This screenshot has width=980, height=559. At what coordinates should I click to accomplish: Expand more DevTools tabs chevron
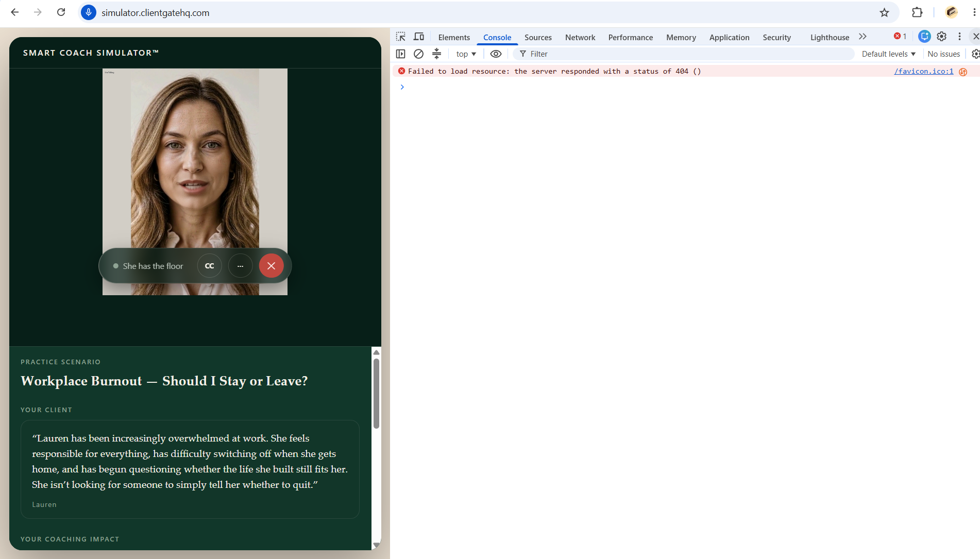click(x=863, y=37)
